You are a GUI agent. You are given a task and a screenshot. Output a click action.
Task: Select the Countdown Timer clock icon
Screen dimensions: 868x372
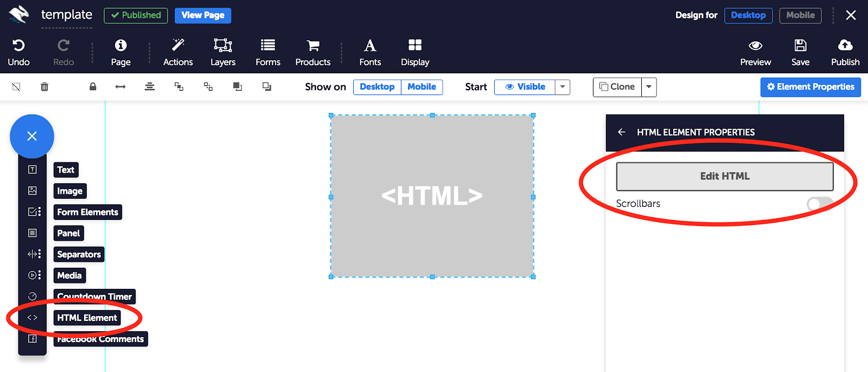pos(33,297)
